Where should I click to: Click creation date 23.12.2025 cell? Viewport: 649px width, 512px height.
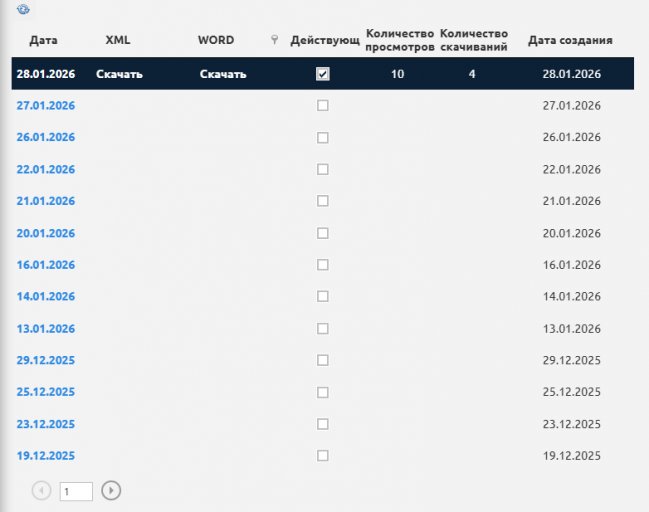coord(572,424)
